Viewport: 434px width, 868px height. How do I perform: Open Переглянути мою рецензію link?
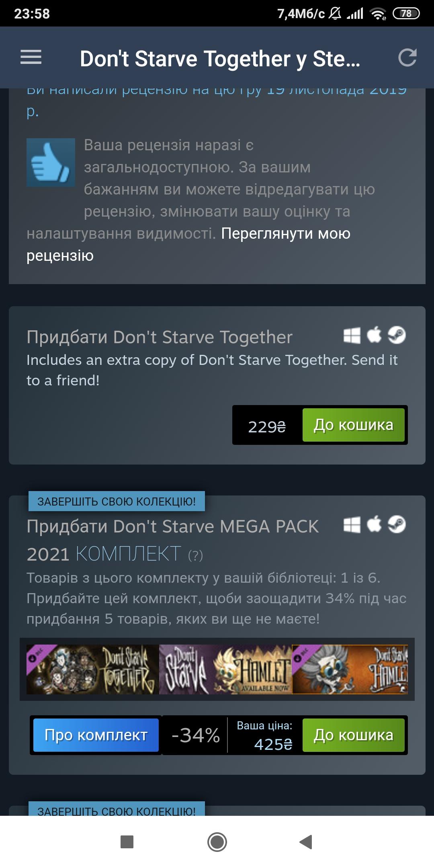(188, 244)
